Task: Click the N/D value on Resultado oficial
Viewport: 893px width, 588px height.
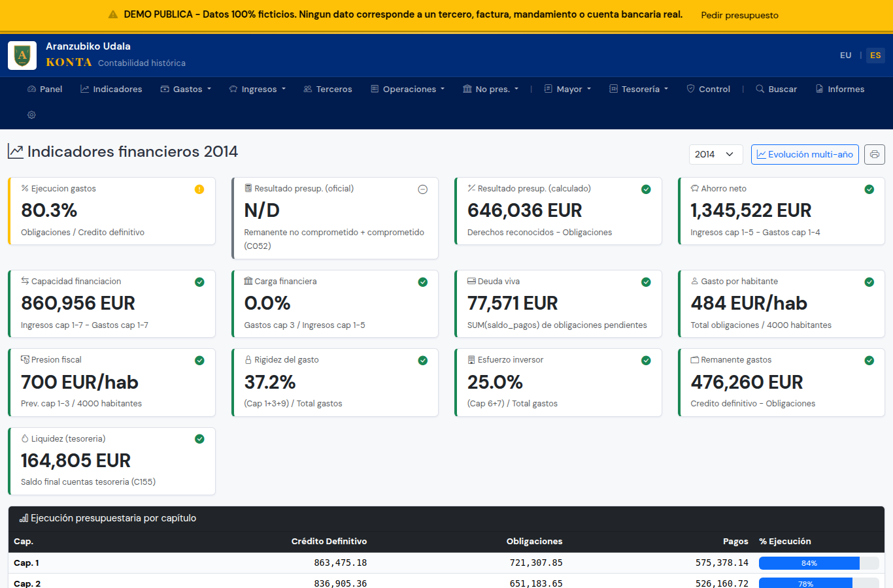Action: pyautogui.click(x=262, y=211)
